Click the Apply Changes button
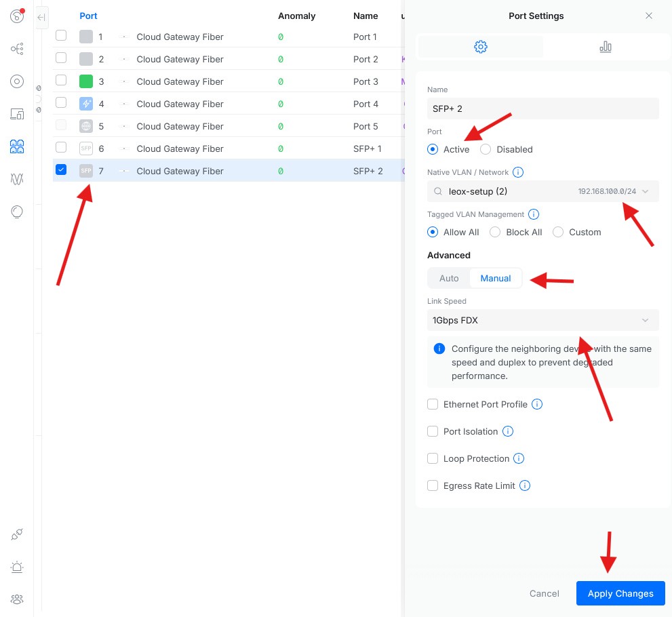 620,593
